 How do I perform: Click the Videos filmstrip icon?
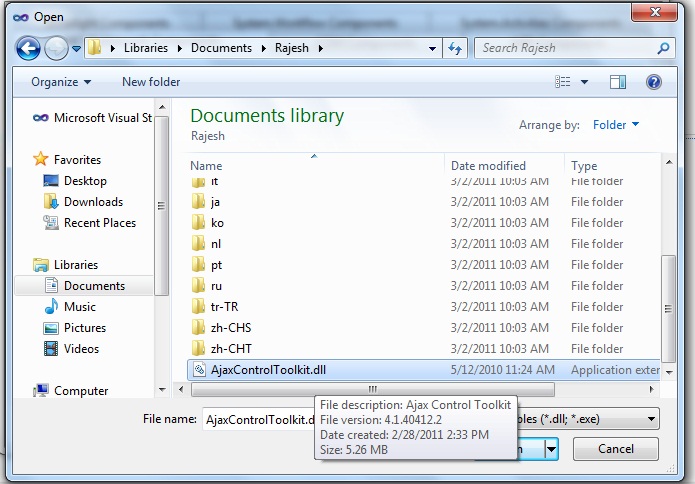click(51, 349)
